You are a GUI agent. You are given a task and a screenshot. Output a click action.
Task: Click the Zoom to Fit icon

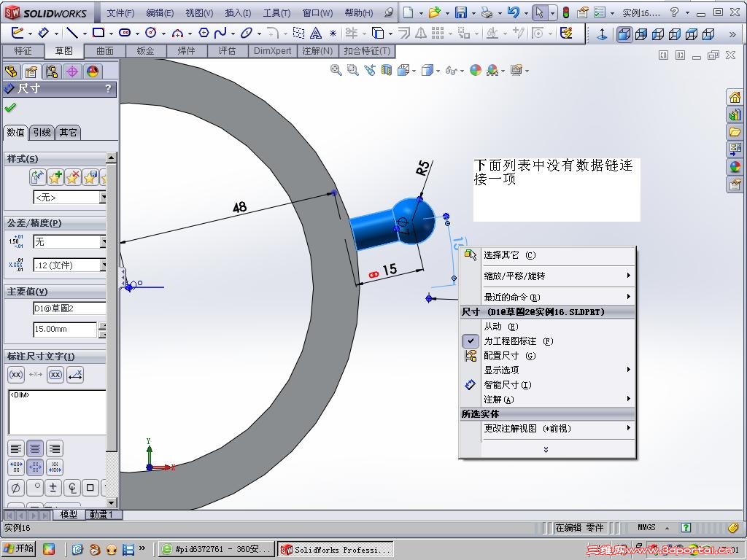(x=336, y=71)
